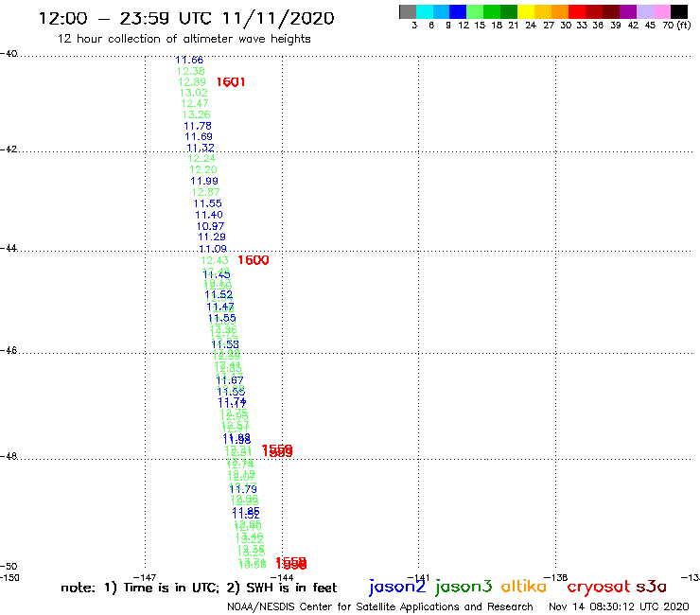Click the -150 longitude axis label

pos(9,578)
